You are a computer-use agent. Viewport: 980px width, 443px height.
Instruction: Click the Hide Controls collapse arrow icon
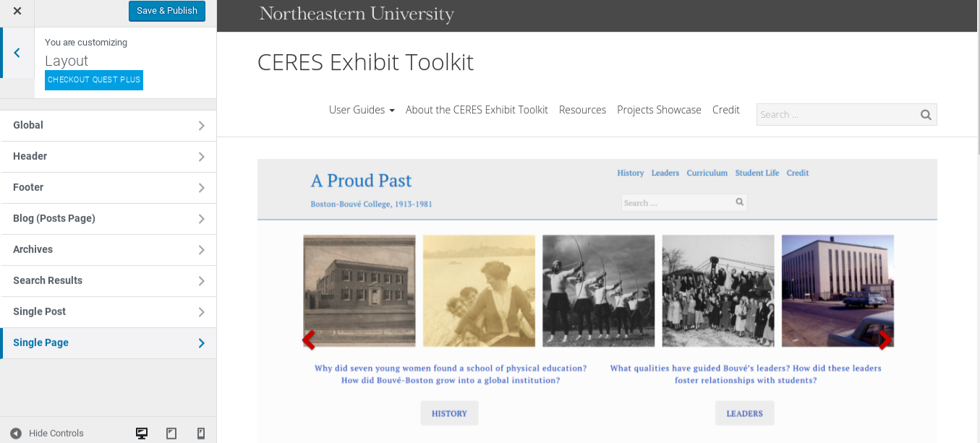tap(16, 433)
